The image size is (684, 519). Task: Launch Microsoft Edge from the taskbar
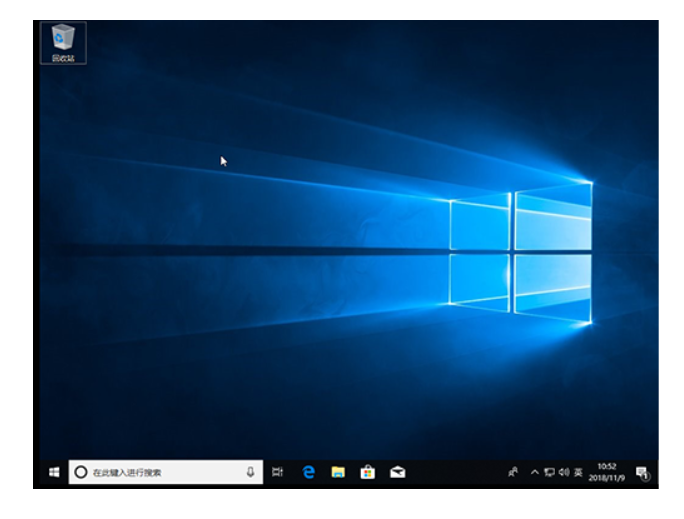pyautogui.click(x=309, y=472)
